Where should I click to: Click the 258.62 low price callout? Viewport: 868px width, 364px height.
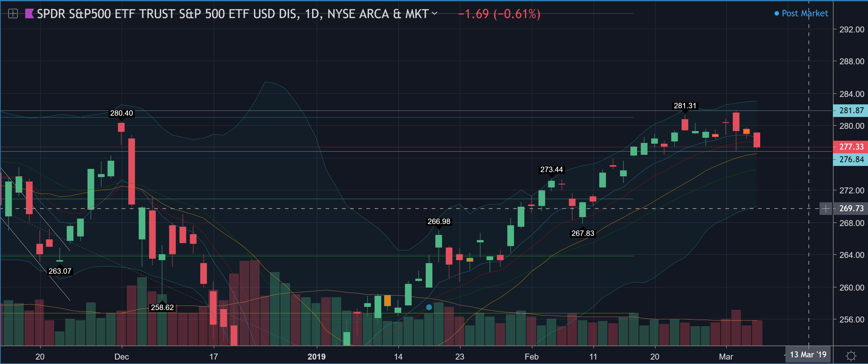coord(162,307)
